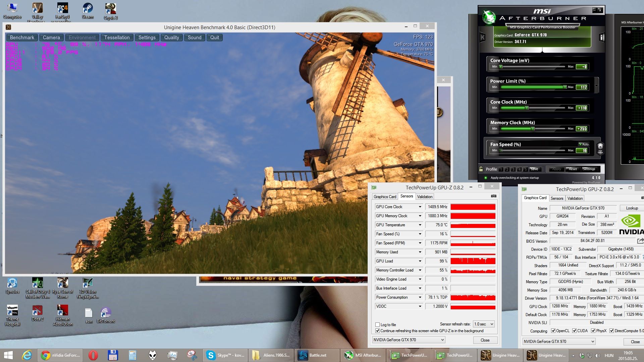Open the 3D Vision fényképnéző icon
Image resolution: width=644 pixels, height=362 pixels.
88,288
